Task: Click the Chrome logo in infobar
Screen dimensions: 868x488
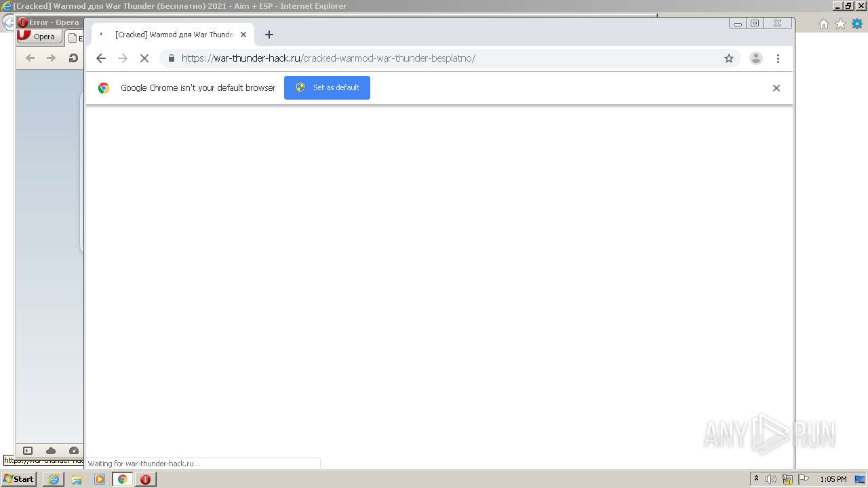Action: 104,88
